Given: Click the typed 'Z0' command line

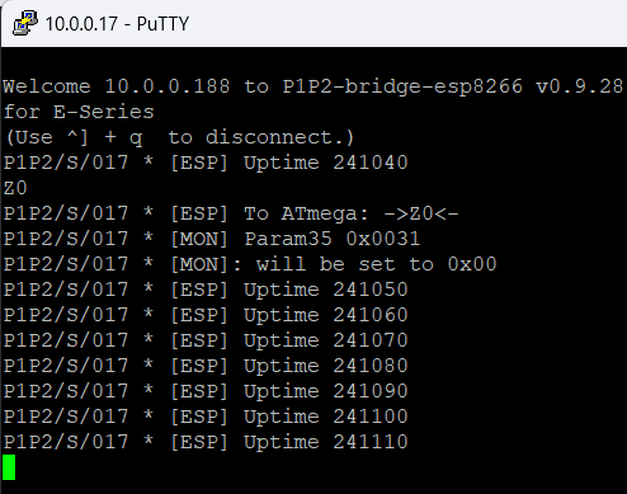Looking at the screenshot, I should [x=15, y=188].
